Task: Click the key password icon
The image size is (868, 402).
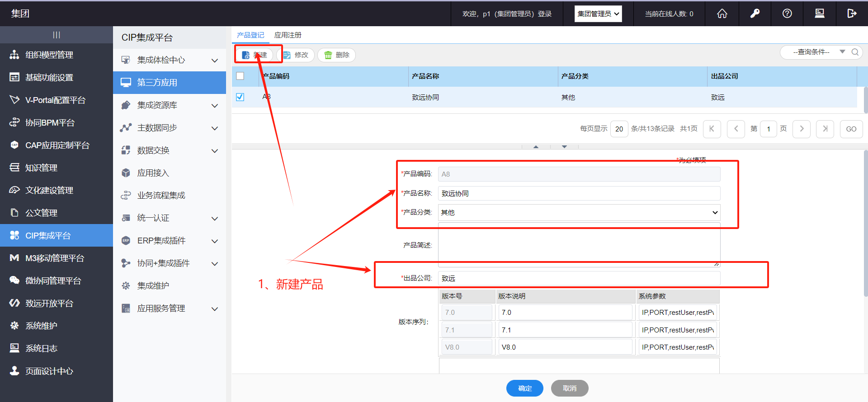Action: 755,14
